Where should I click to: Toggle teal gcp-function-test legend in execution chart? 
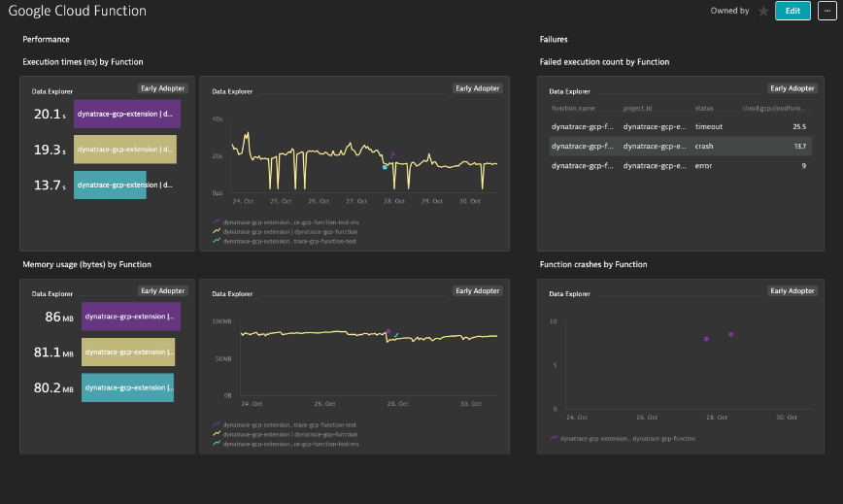[285, 241]
